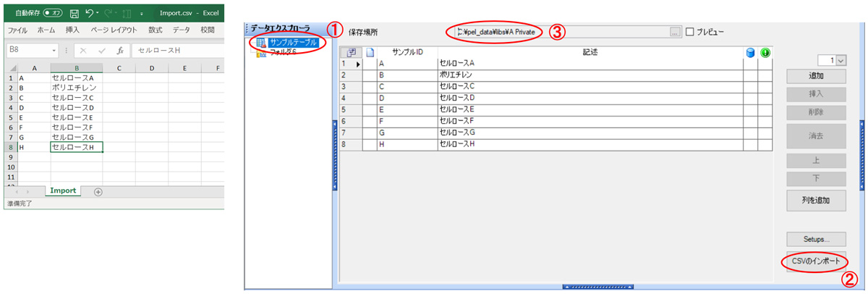This screenshot has height=294, width=868.
Task: Click the 挿入 button in side panel
Action: coord(816,94)
